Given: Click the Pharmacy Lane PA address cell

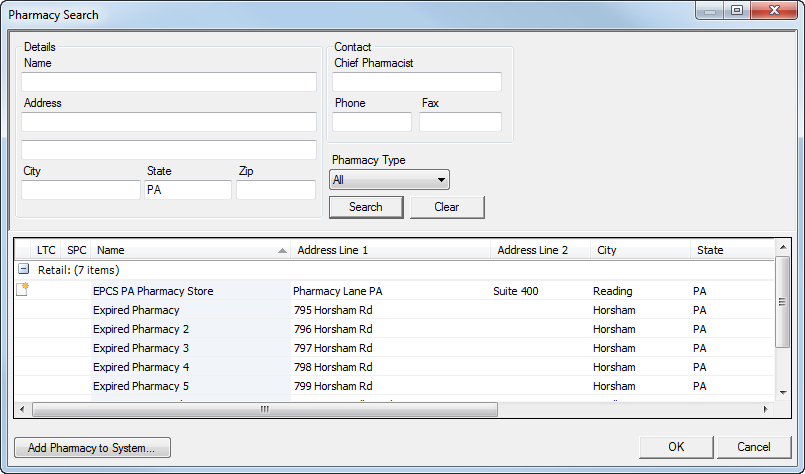Looking at the screenshot, I should [x=391, y=291].
